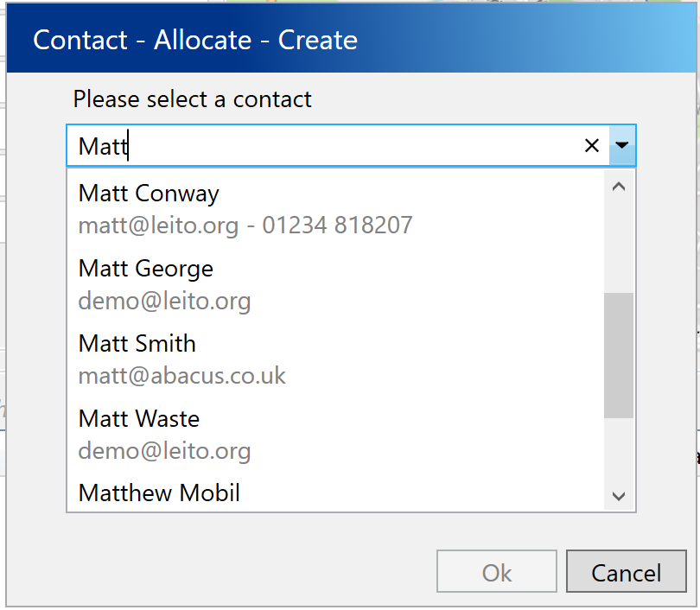Click the contact list scrollbar thumb
The image size is (700, 610).
619,355
